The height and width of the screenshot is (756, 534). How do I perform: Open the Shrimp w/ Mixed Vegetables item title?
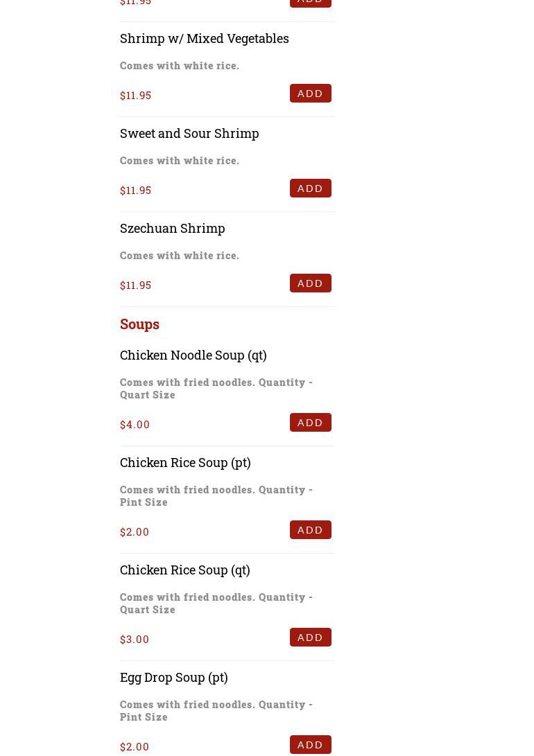204,39
